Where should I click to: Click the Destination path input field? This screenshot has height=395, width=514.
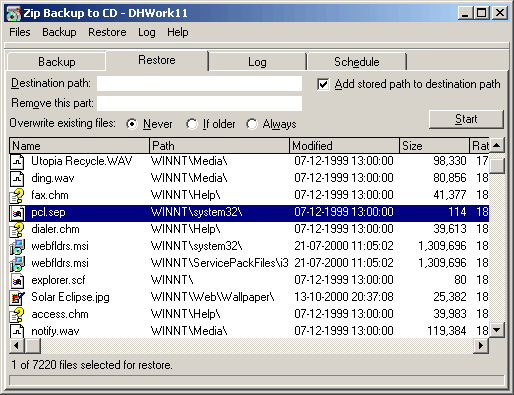point(199,83)
